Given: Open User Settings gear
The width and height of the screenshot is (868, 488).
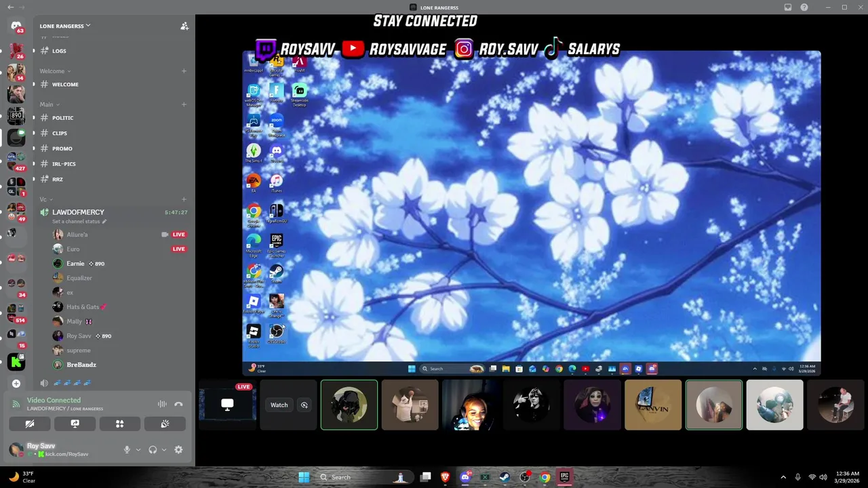Looking at the screenshot, I should point(178,449).
